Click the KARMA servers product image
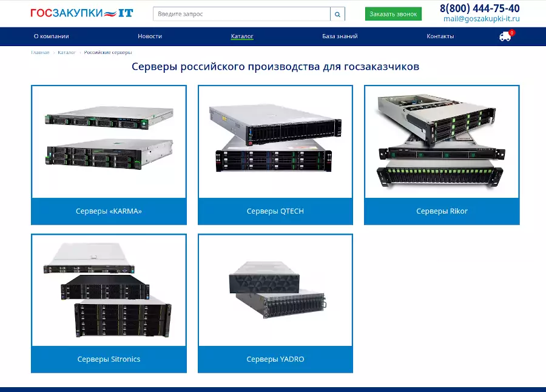Image resolution: width=546 pixels, height=392 pixels. tap(109, 142)
